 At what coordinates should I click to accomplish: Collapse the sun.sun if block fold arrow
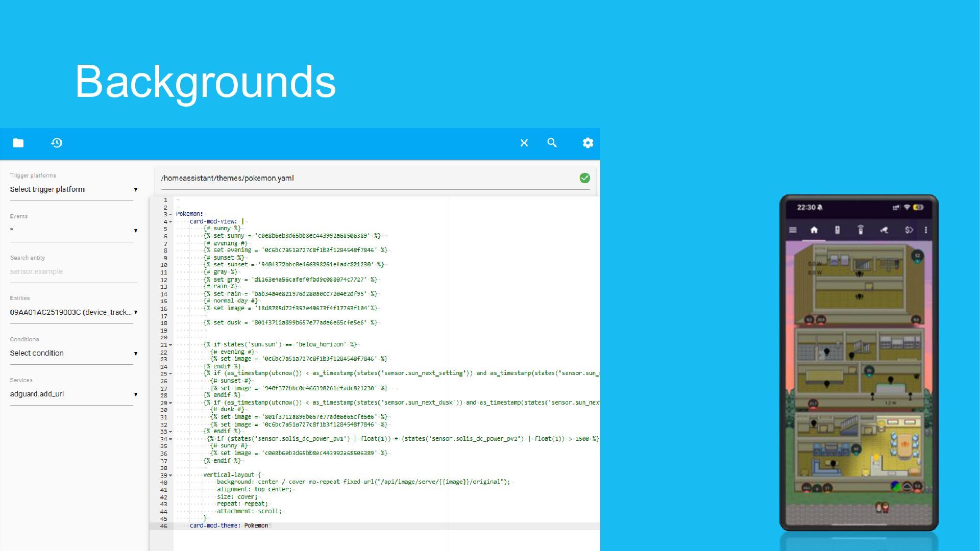170,345
